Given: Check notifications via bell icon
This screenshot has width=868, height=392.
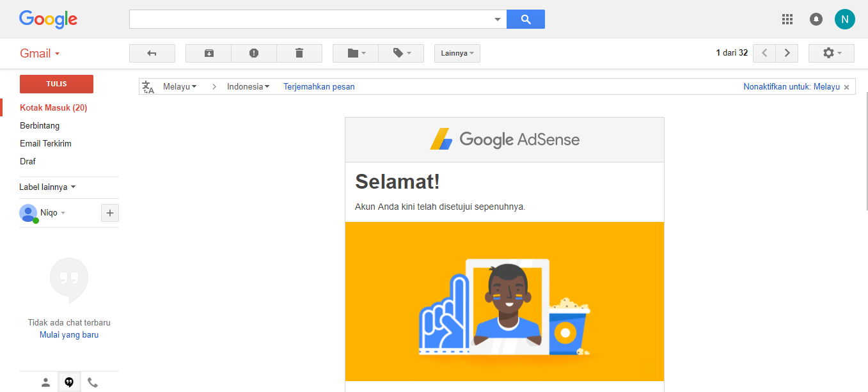Looking at the screenshot, I should tap(816, 19).
